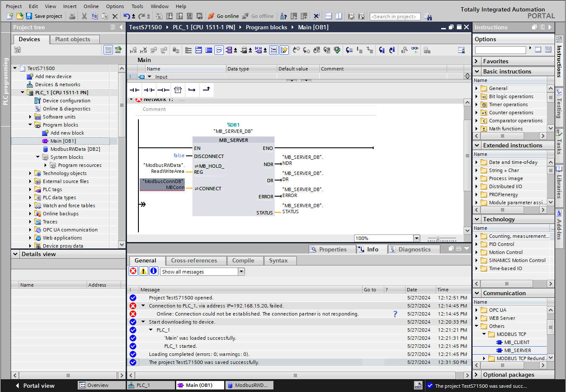Toggle information filter icon in Info
Viewport: 566px width, 392px height.
click(154, 271)
